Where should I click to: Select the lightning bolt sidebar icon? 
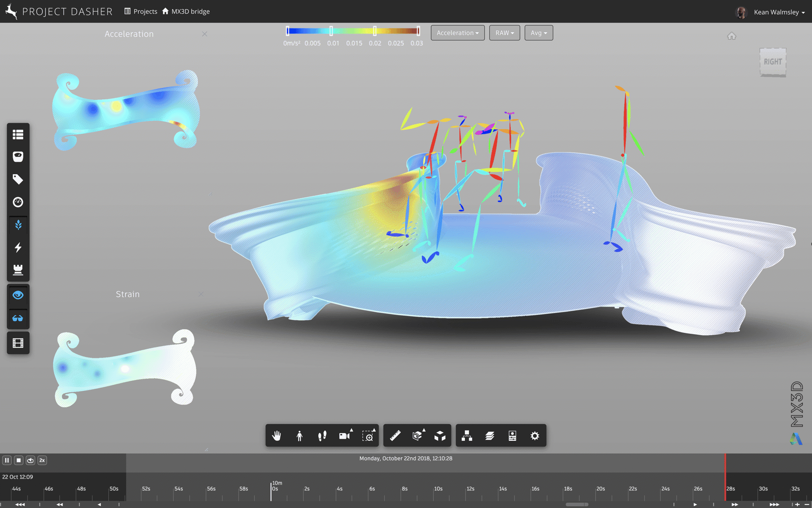[x=18, y=247]
